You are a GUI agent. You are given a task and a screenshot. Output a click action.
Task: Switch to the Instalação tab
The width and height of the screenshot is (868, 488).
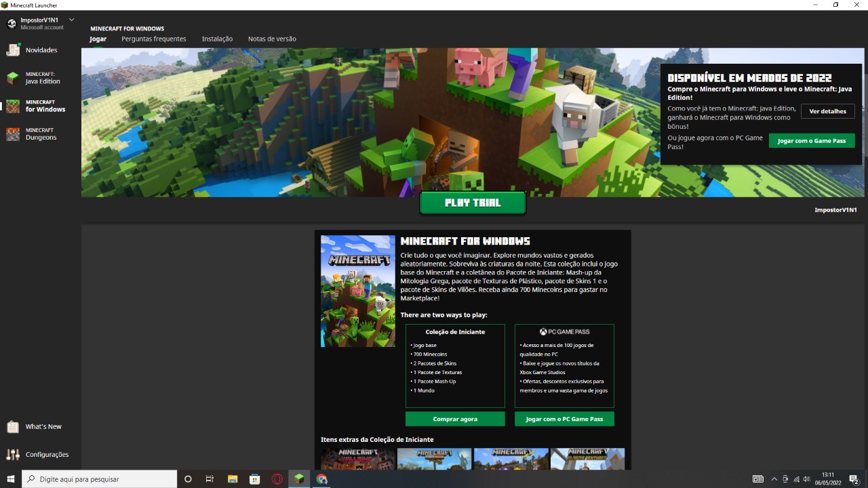(217, 39)
